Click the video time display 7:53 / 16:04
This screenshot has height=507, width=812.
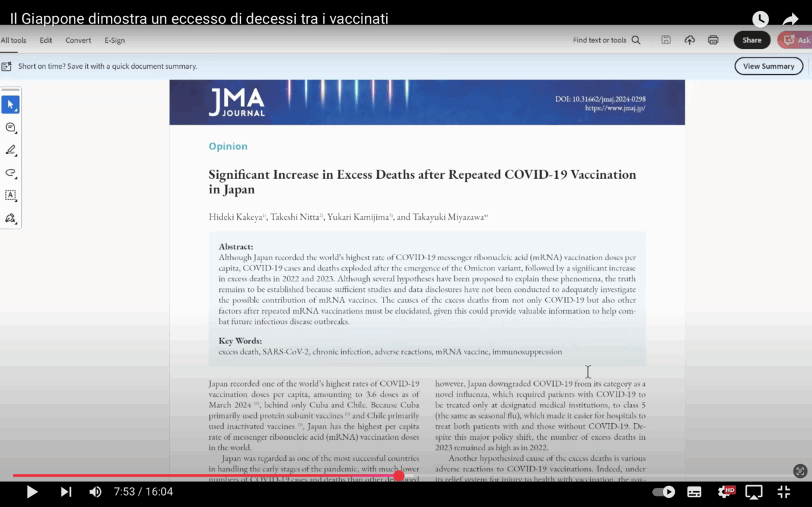click(143, 492)
